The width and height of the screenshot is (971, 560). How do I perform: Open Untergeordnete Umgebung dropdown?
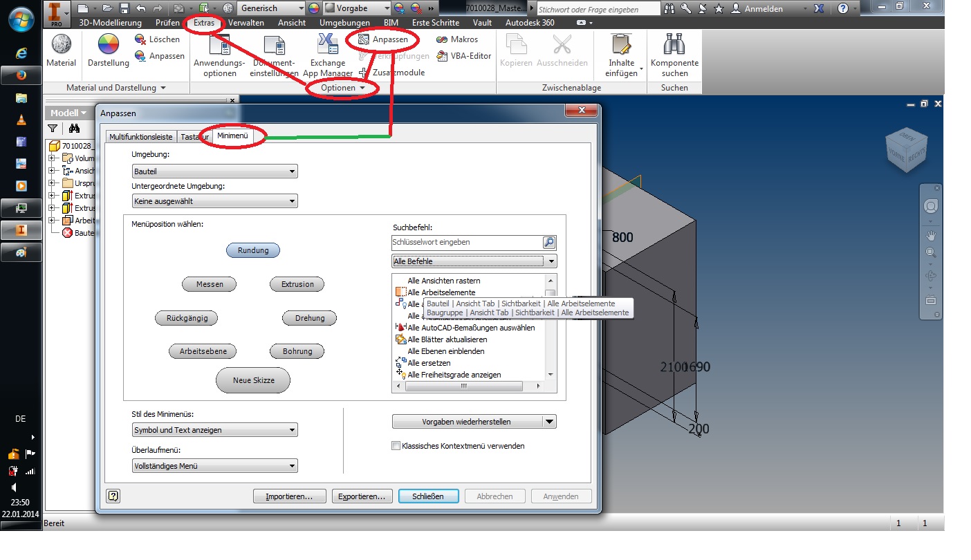214,201
